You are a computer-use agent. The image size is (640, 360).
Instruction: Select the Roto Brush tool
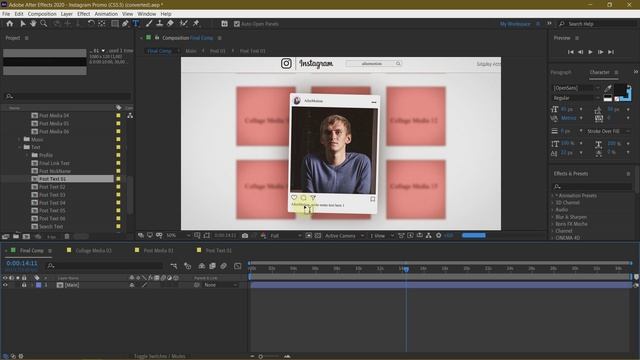point(184,24)
